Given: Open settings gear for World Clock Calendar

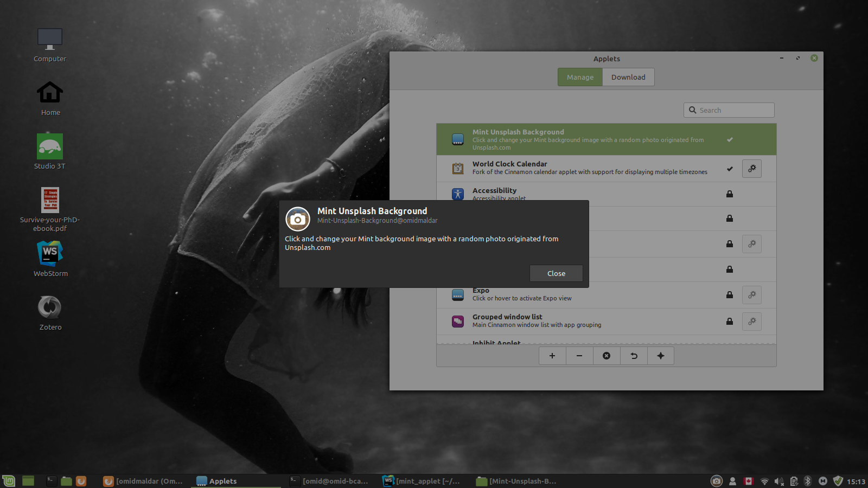Looking at the screenshot, I should pos(752,169).
